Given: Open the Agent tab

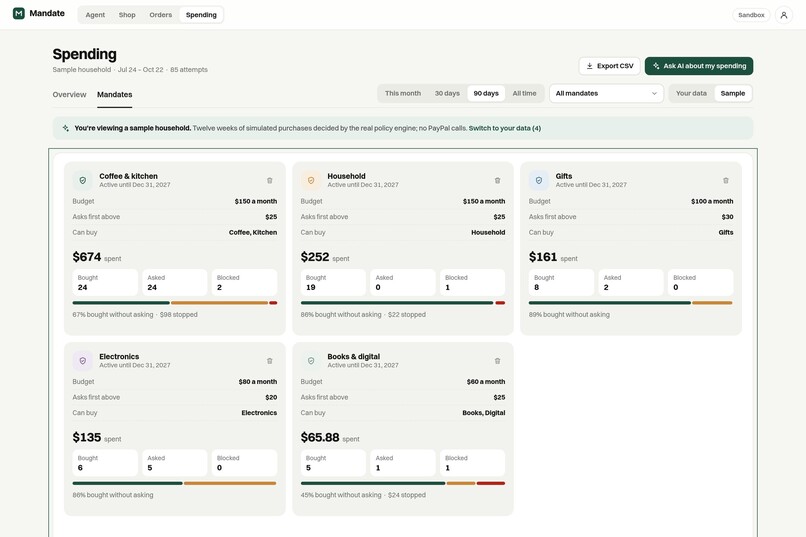Looking at the screenshot, I should click(x=95, y=15).
